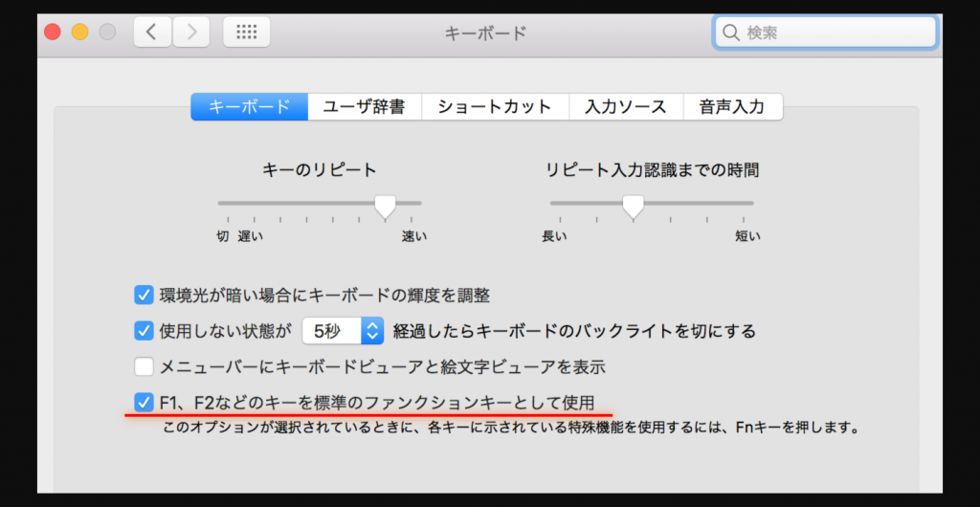Disable keyboard brightness adjustment in low light
The height and width of the screenshot is (507, 980).
pos(145,295)
